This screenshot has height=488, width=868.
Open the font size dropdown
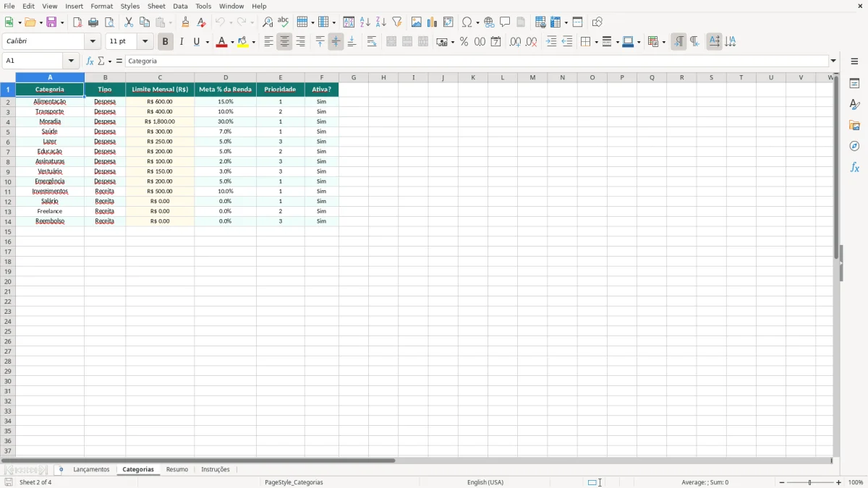point(145,42)
